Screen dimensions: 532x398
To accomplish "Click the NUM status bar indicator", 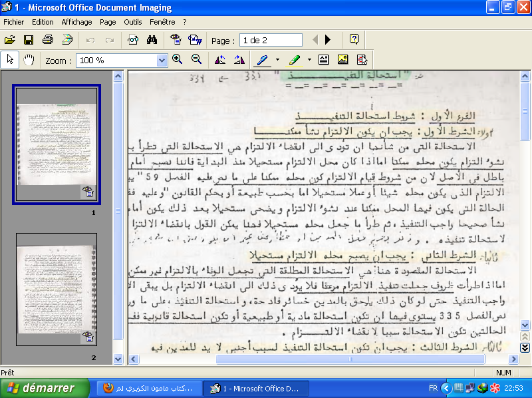I will point(503,373).
